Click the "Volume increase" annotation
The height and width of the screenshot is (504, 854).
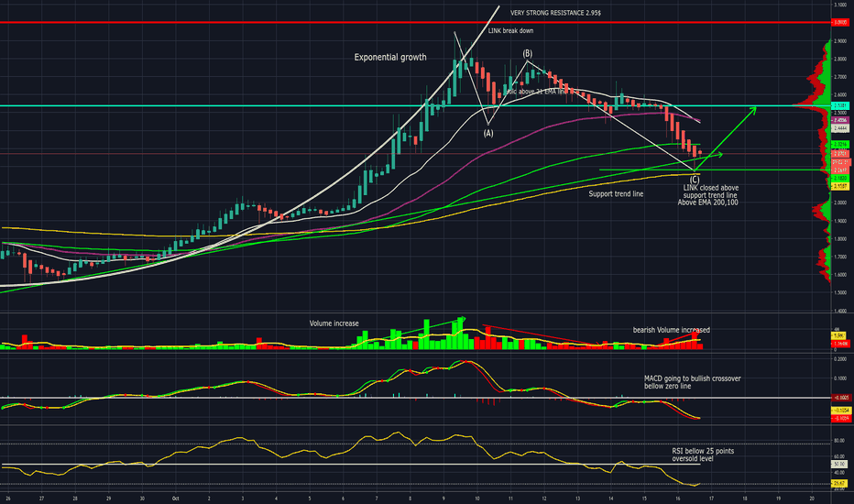[x=334, y=323]
